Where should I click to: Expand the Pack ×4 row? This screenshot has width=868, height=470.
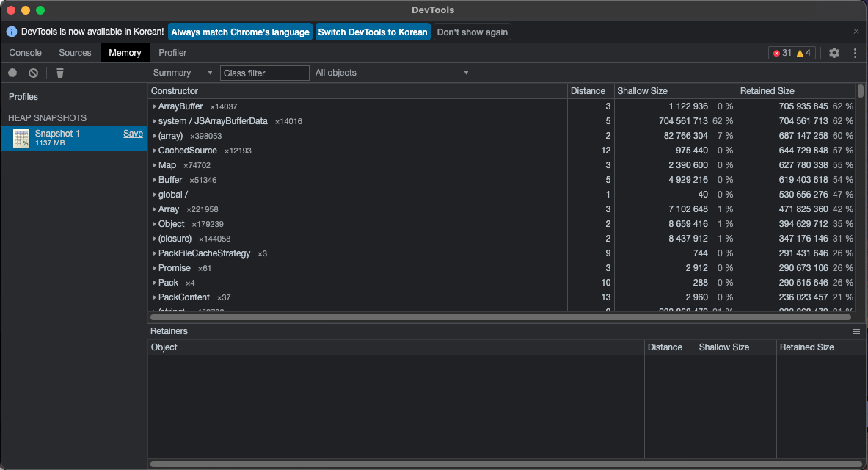click(154, 283)
